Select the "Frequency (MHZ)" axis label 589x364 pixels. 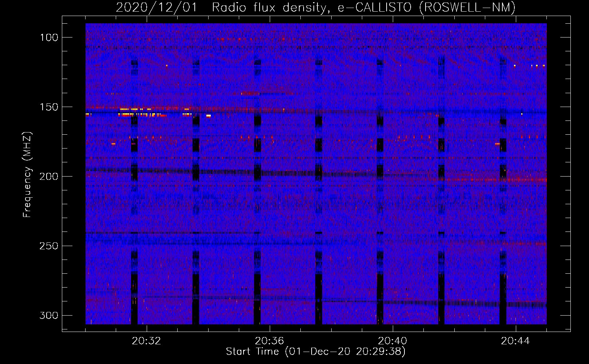coord(27,175)
